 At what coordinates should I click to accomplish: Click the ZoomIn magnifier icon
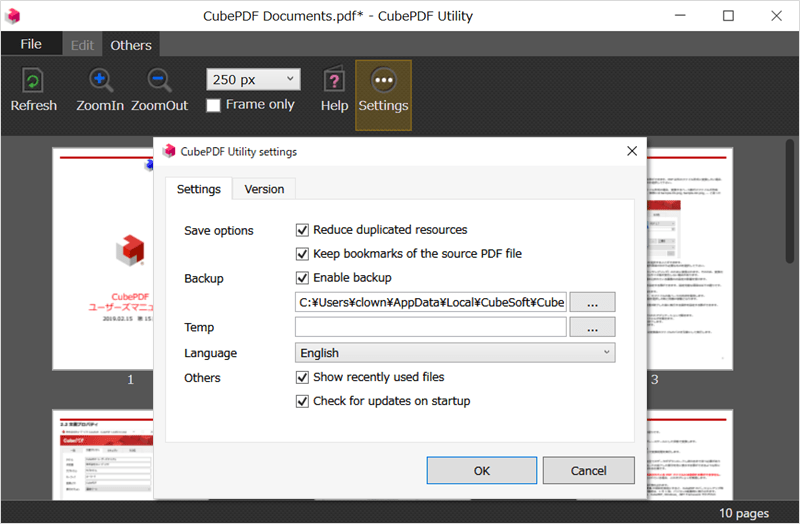tap(100, 81)
